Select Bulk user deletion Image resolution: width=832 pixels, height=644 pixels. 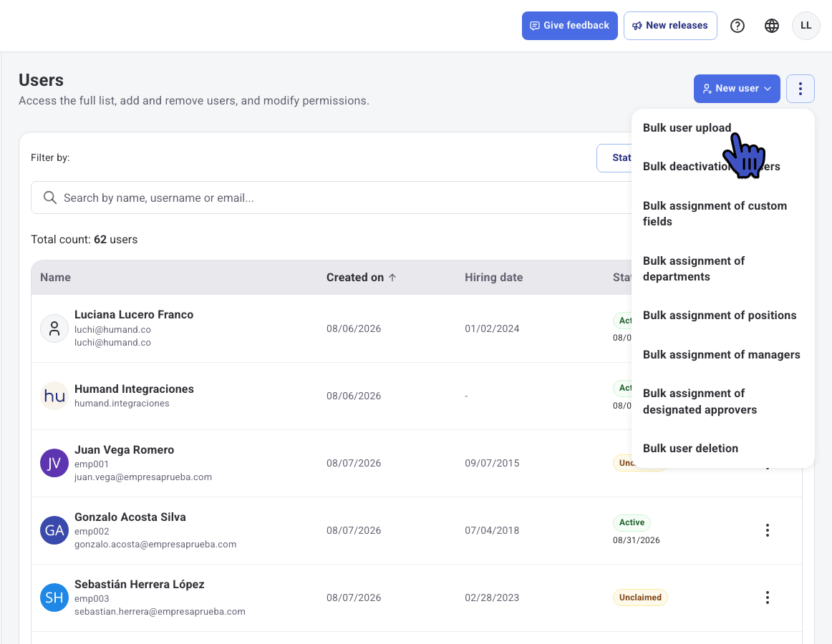click(x=690, y=449)
